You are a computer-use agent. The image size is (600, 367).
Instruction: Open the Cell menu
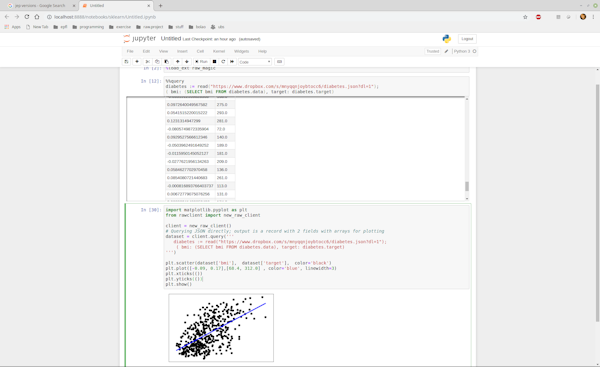tap(200, 51)
